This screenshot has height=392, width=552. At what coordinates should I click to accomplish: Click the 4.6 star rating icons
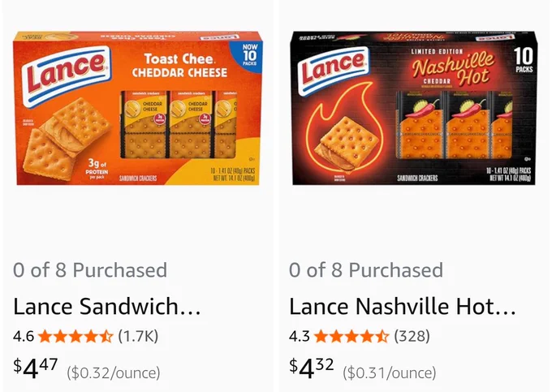pos(75,336)
